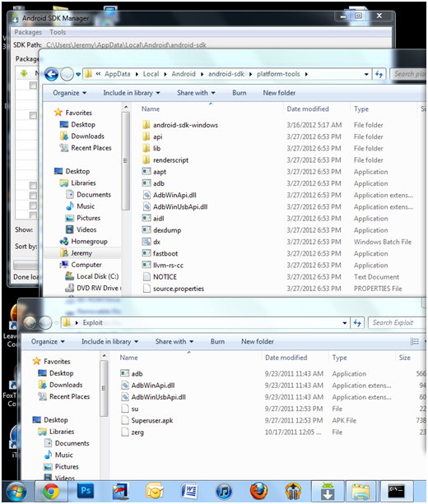The height and width of the screenshot is (504, 428).
Task: Open Share with dropdown in Exploit window
Action: pos(174,342)
